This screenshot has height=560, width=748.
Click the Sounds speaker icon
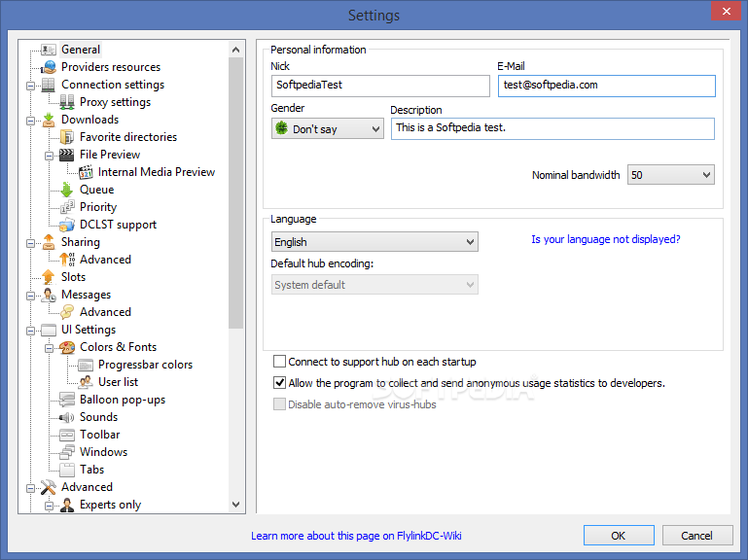point(67,417)
